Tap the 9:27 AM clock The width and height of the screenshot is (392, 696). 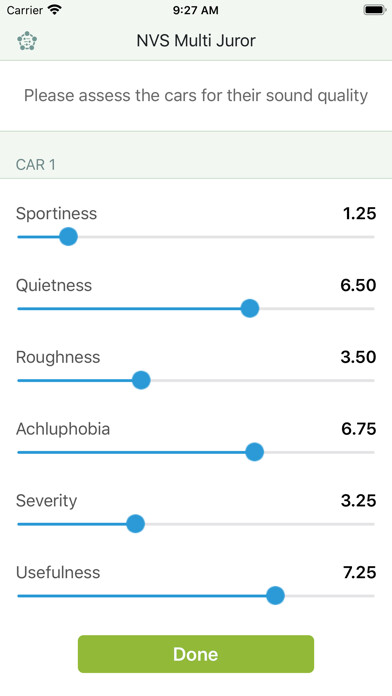coord(196,10)
